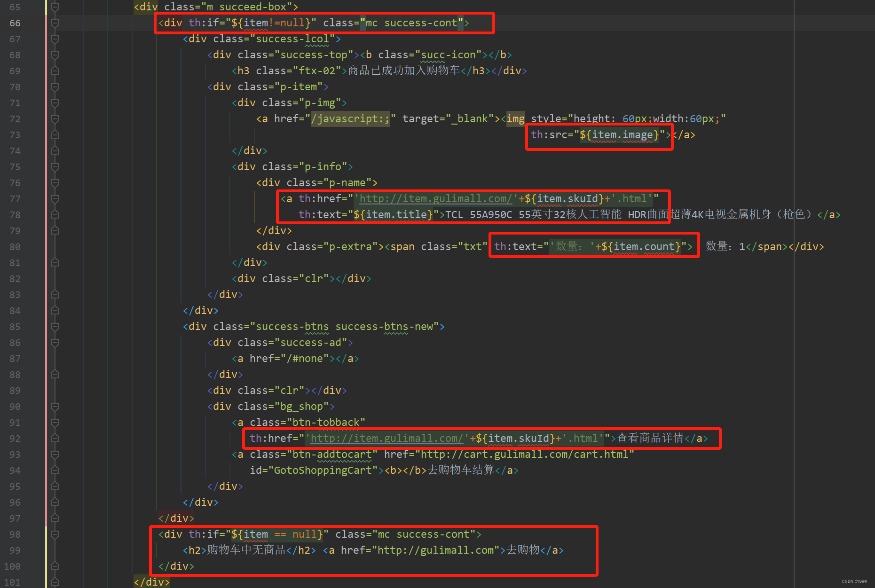This screenshot has width=875, height=588.
Task: Fold the success-lcol div at line 67
Action: point(55,39)
